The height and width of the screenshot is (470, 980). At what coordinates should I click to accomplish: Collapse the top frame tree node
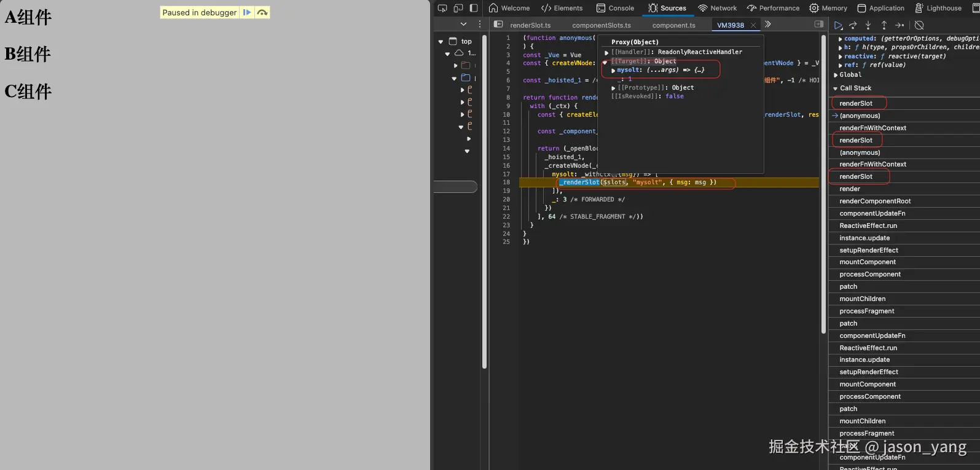(x=441, y=42)
